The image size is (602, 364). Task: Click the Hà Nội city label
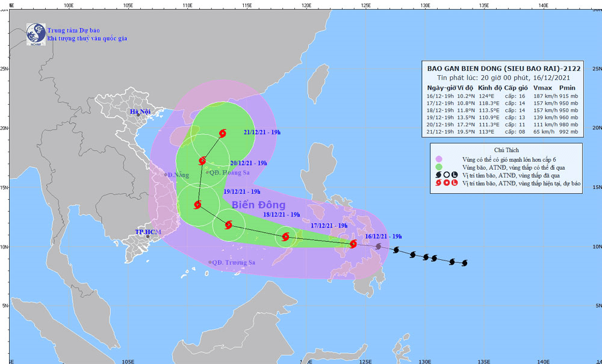coord(140,112)
